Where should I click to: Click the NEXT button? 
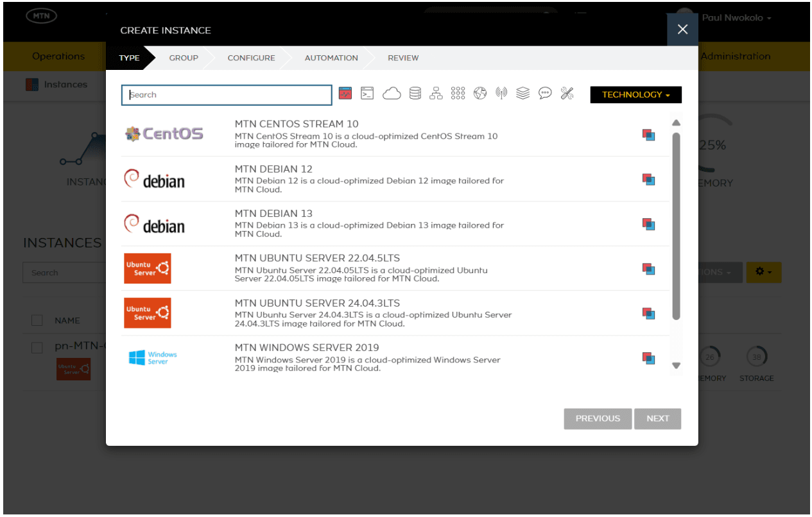tap(658, 419)
